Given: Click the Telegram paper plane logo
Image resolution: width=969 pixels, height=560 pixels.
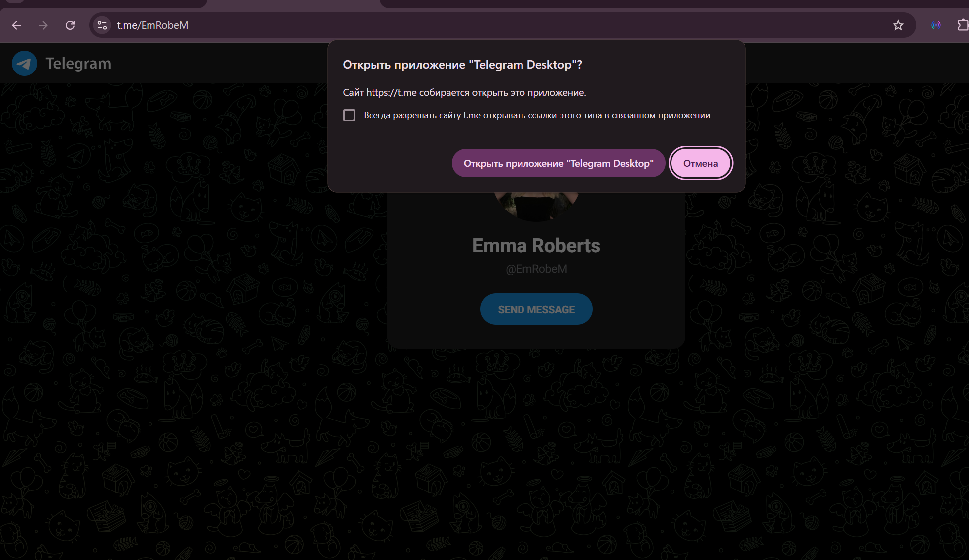Looking at the screenshot, I should point(24,63).
